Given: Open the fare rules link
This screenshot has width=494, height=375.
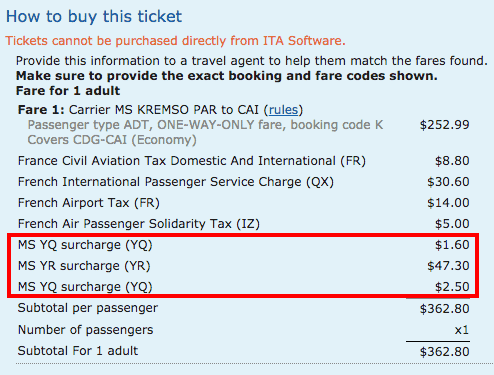Looking at the screenshot, I should (x=283, y=110).
